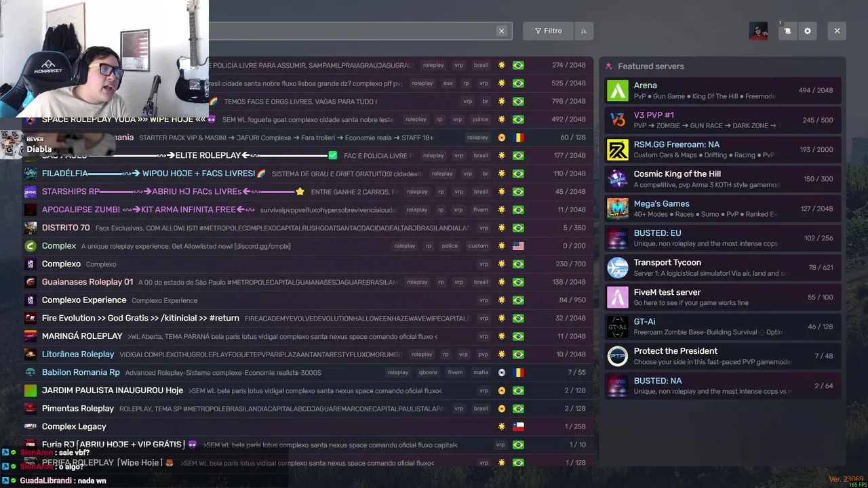
Task: Open Mega's Games featured server
Action: tap(723, 208)
